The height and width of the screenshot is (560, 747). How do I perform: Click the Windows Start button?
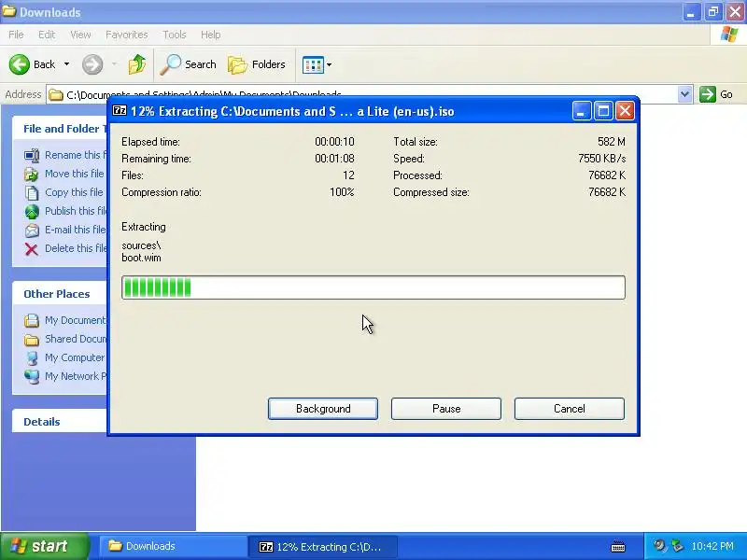(44, 546)
